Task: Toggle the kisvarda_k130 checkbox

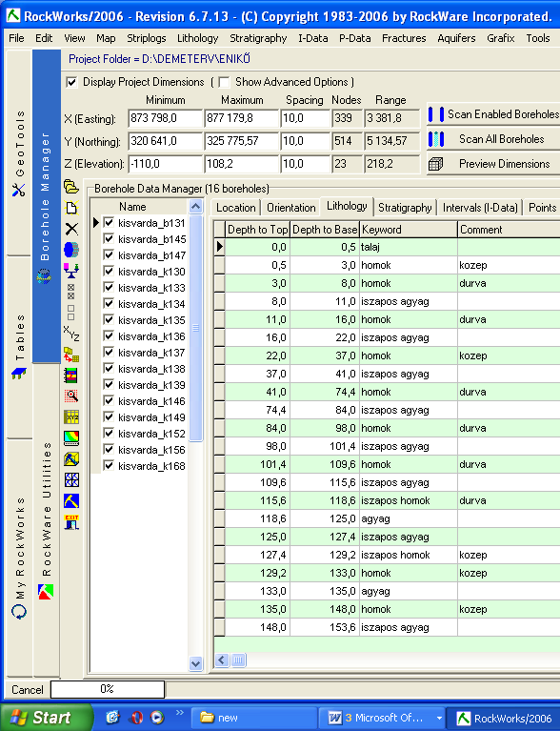Action: click(x=109, y=272)
